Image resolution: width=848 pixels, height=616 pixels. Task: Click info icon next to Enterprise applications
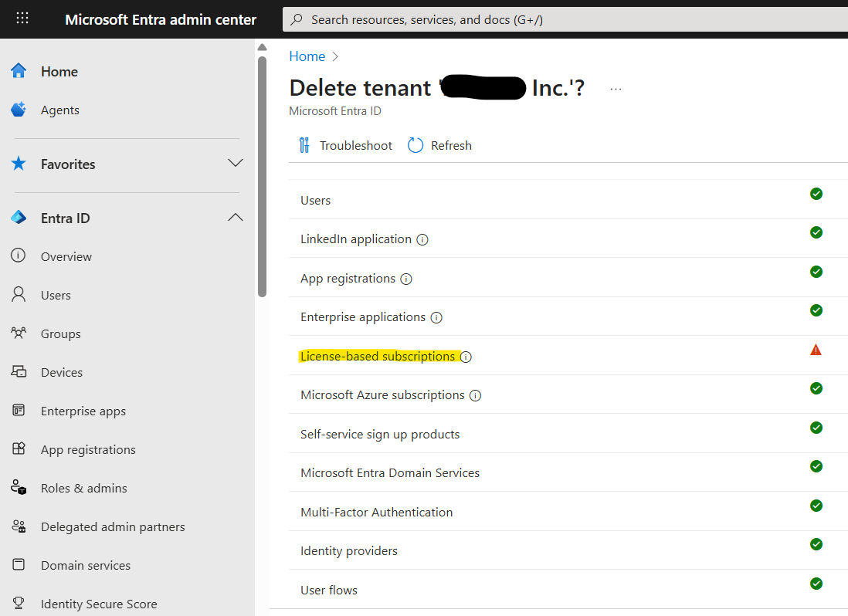(436, 318)
